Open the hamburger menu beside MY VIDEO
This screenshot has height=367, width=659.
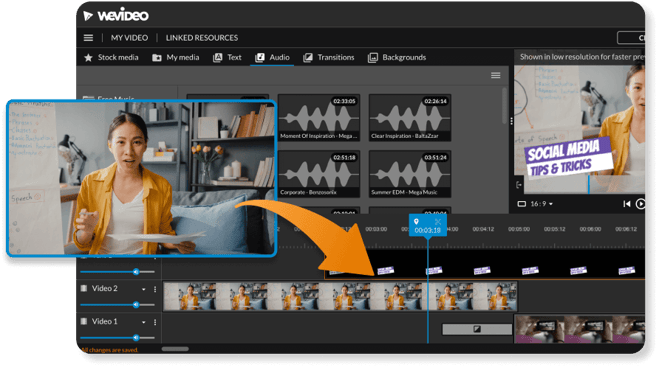[88, 38]
